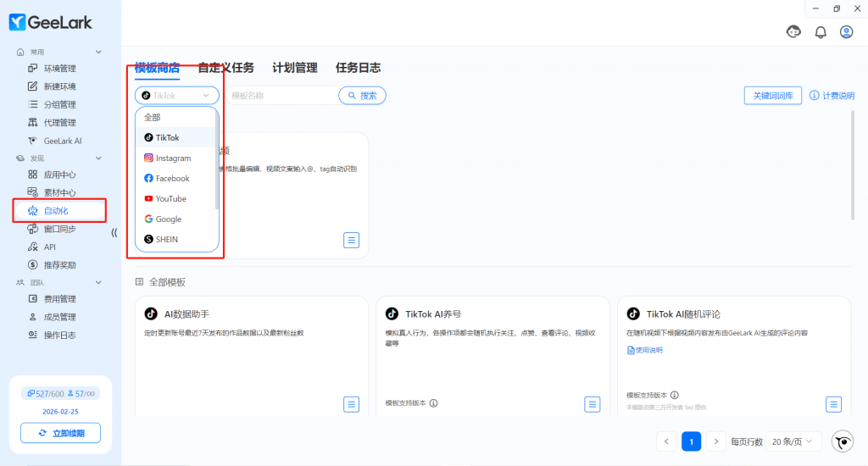Collapse the sidebar with the double chevron
The width and height of the screenshot is (868, 466).
tap(114, 233)
